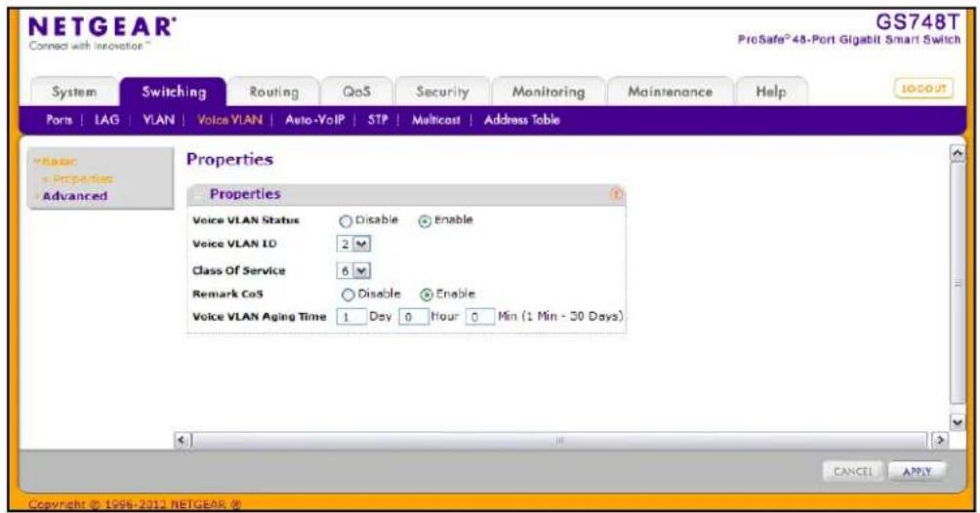Select Enable for Remark CoS

pos(427,295)
